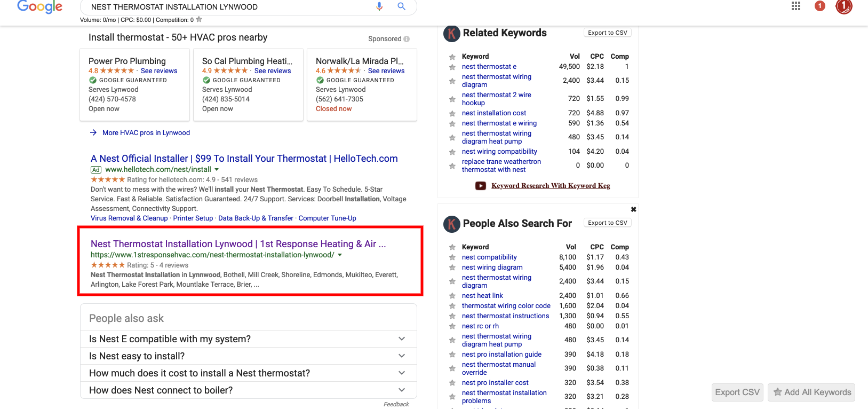The image size is (868, 409).
Task: Open Printer Setup sitelink
Action: click(x=193, y=218)
